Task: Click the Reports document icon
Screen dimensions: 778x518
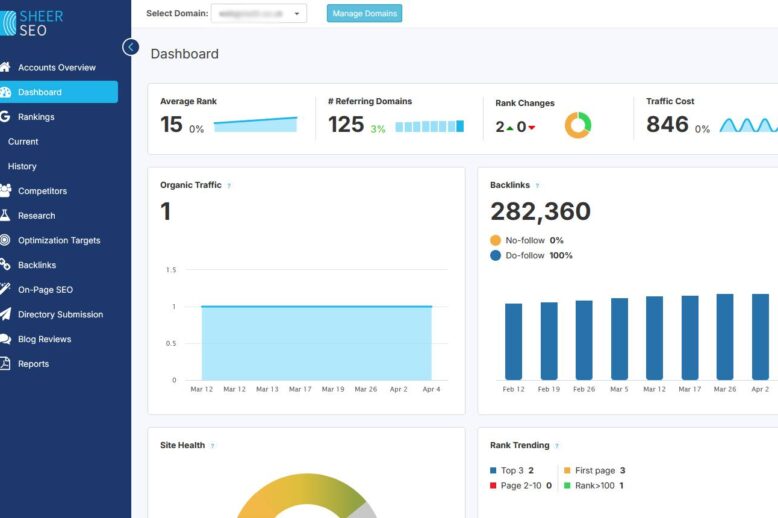Action: [x=5, y=364]
